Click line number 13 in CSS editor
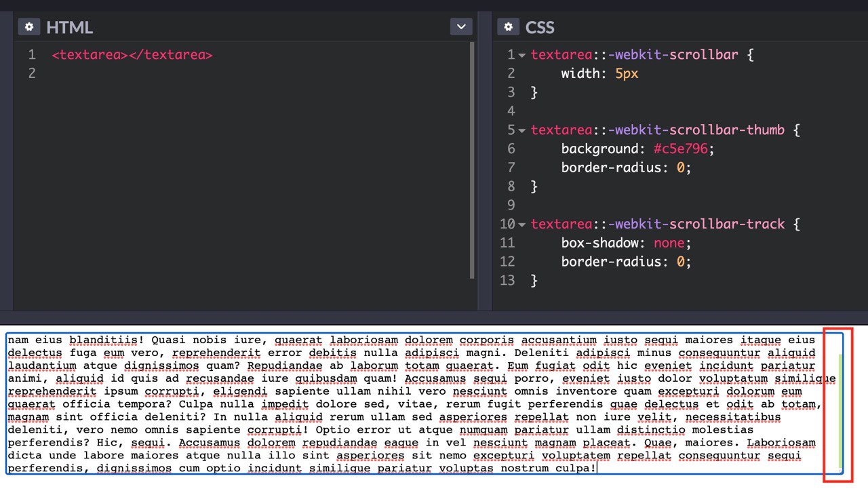Image resolution: width=868 pixels, height=493 pixels. [508, 281]
